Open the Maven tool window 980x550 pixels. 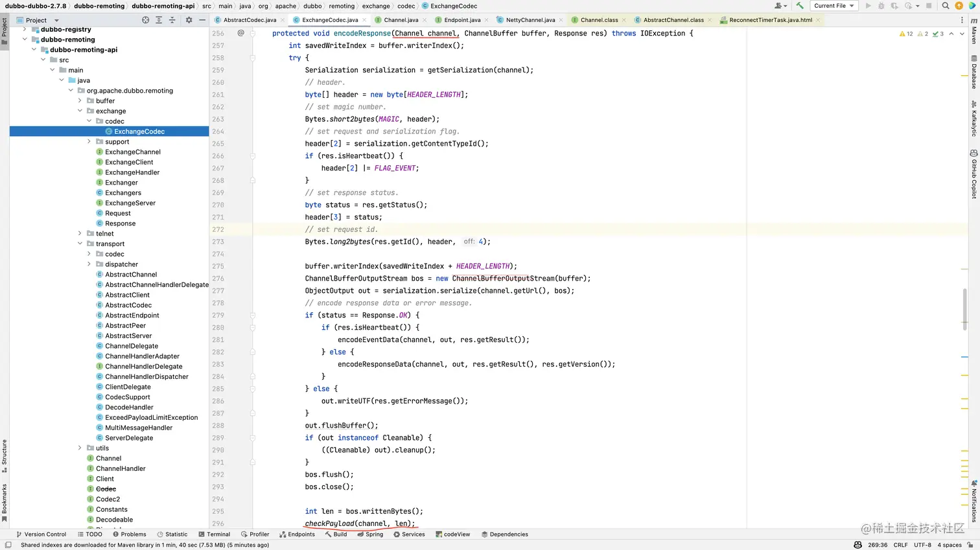(974, 31)
